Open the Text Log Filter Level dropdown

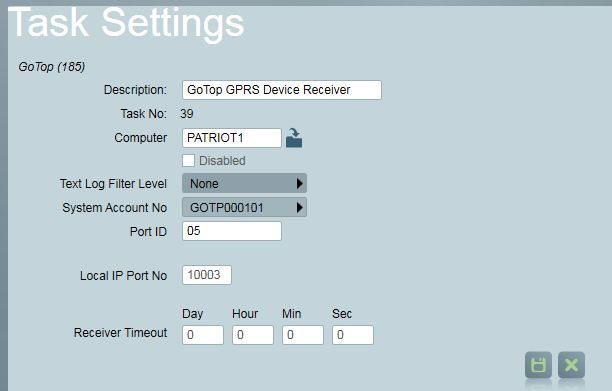click(x=244, y=183)
